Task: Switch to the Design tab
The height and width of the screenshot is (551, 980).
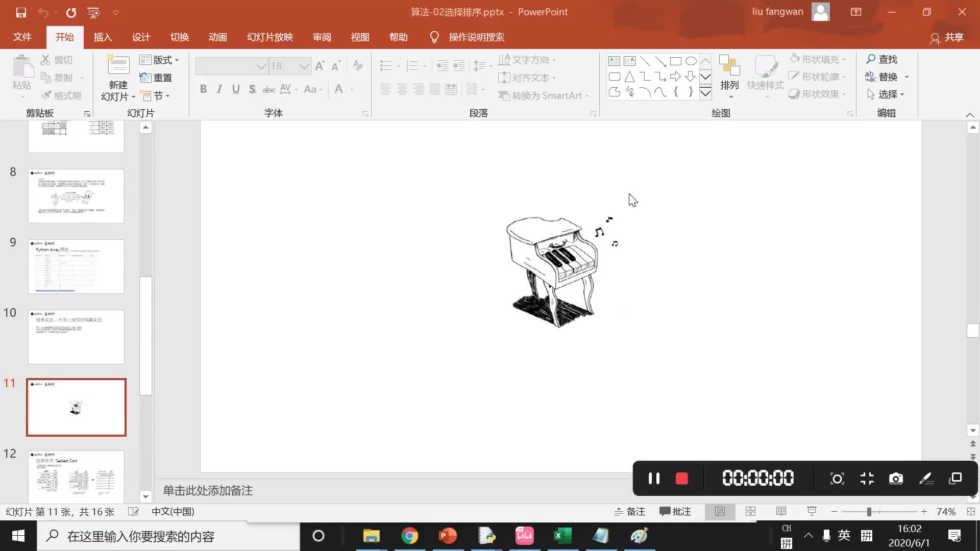Action: click(141, 37)
